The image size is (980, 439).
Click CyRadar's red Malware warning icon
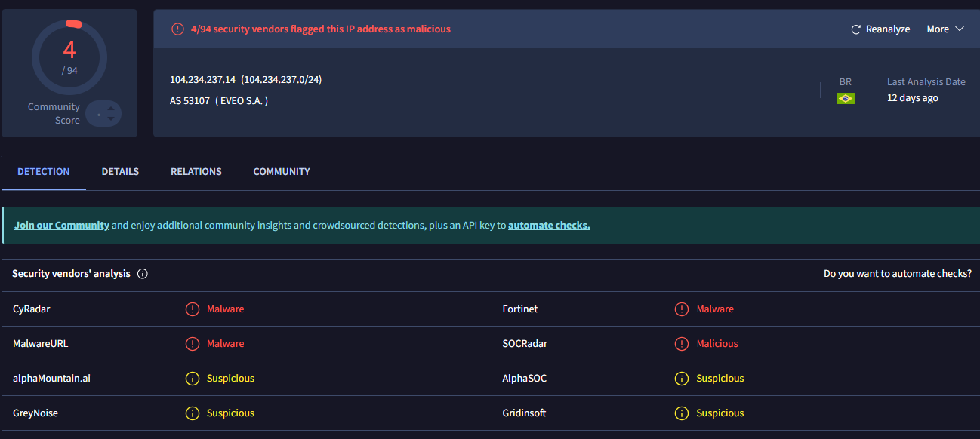193,309
